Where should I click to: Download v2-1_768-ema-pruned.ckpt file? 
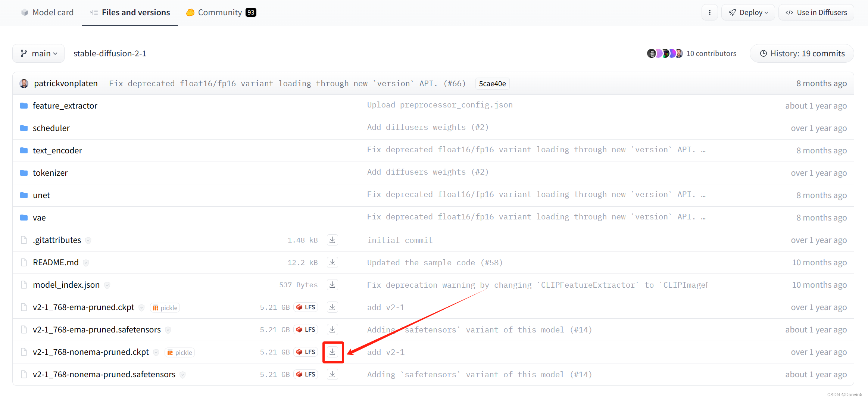pos(332,307)
